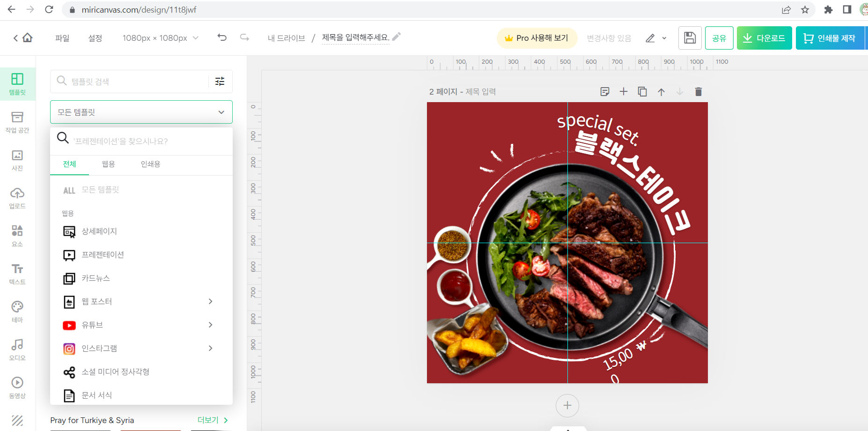Open the 텍스트 text panel
The width and height of the screenshot is (868, 431).
click(x=17, y=274)
